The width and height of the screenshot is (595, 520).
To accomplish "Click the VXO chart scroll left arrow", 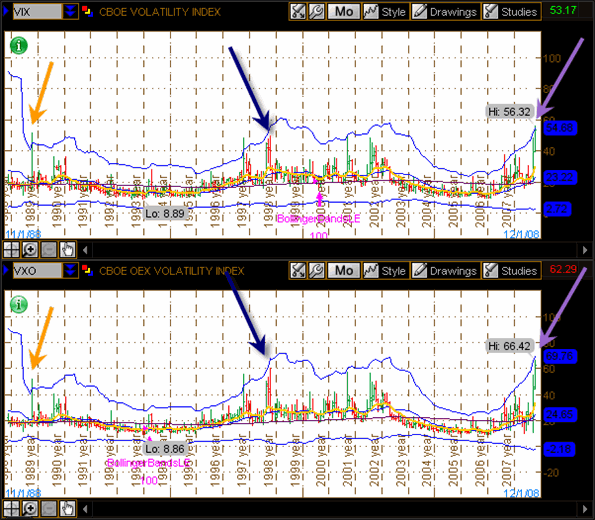I will click(85, 509).
